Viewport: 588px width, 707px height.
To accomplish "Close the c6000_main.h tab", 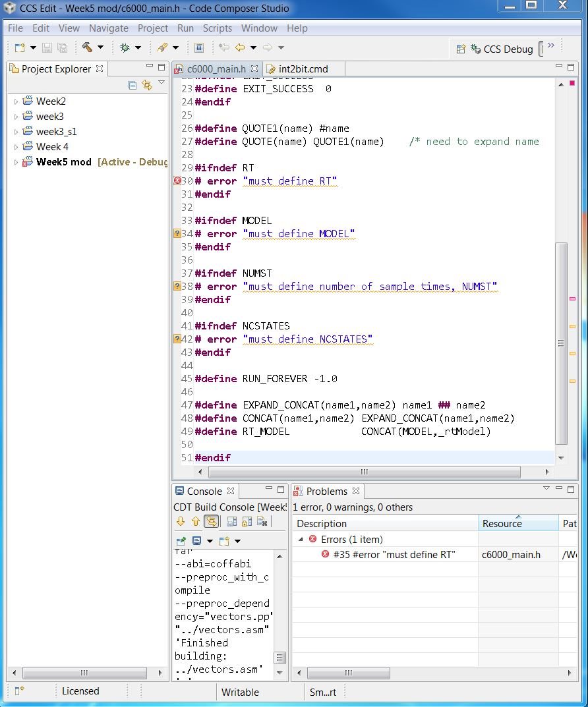I will coord(254,69).
